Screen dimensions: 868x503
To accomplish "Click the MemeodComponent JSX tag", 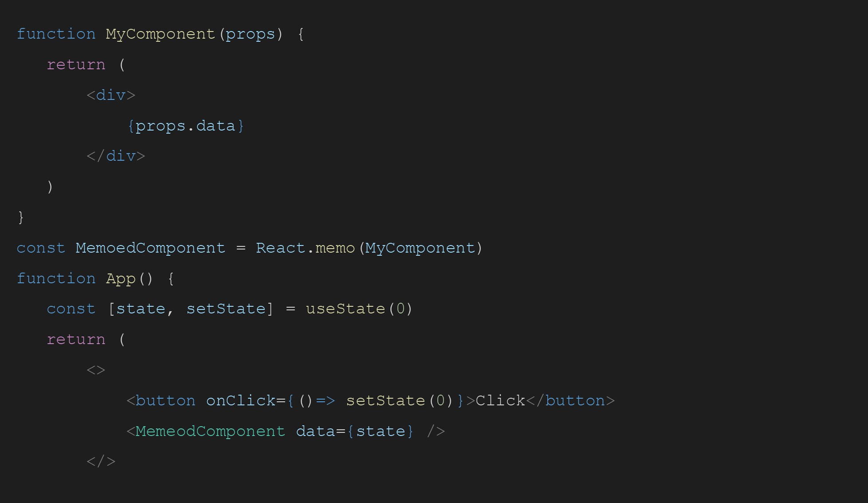I will tap(210, 432).
